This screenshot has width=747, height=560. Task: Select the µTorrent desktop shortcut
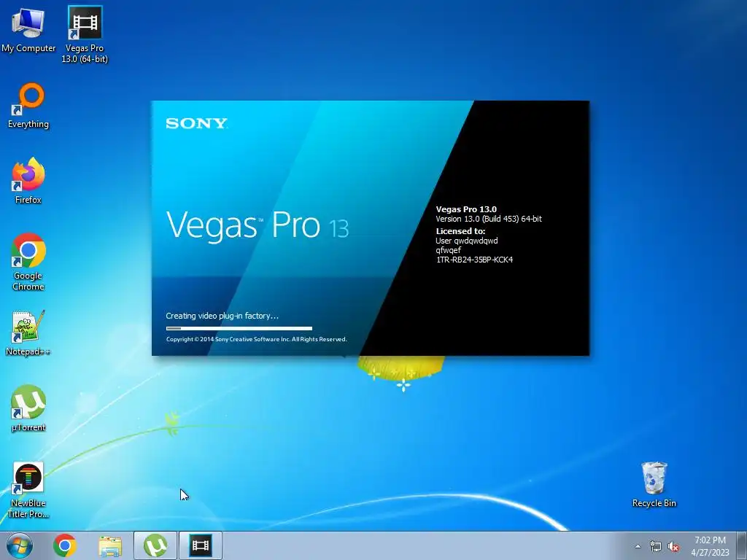(x=28, y=408)
